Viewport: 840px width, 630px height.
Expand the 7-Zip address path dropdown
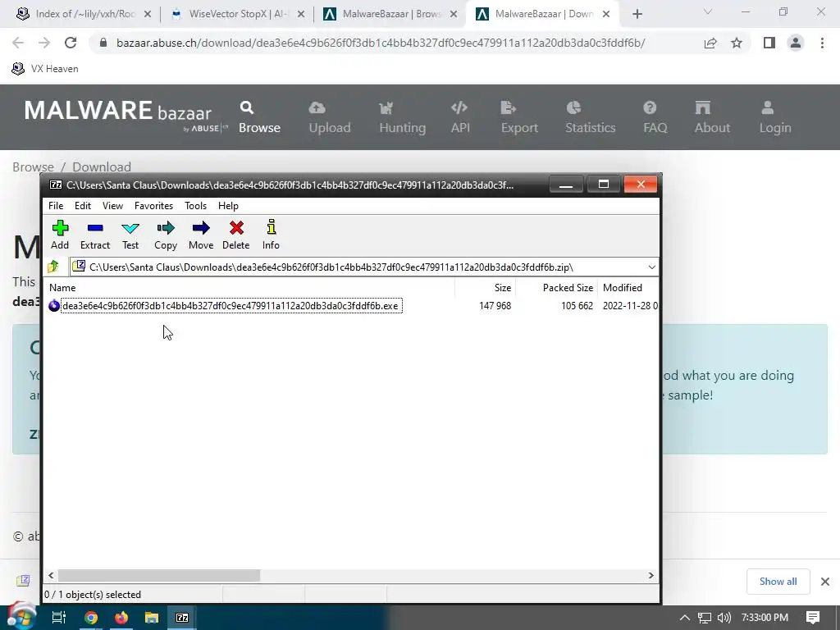651,267
